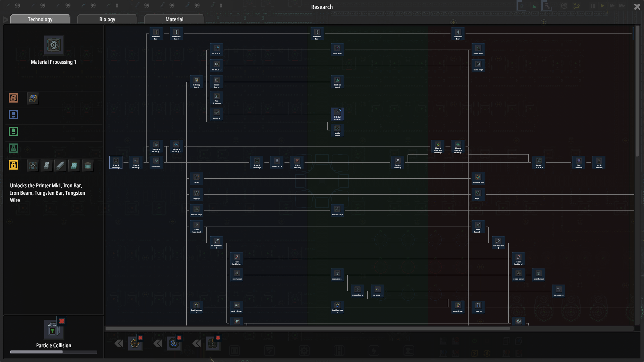Click the teal flask category icon

click(x=13, y=148)
